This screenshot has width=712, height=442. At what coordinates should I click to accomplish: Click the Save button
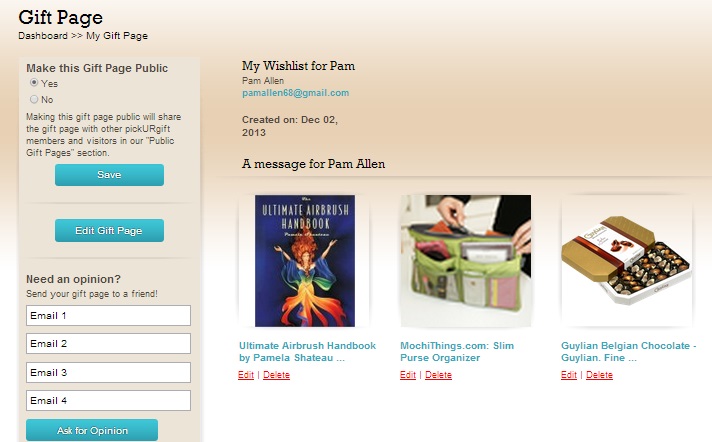tap(109, 175)
